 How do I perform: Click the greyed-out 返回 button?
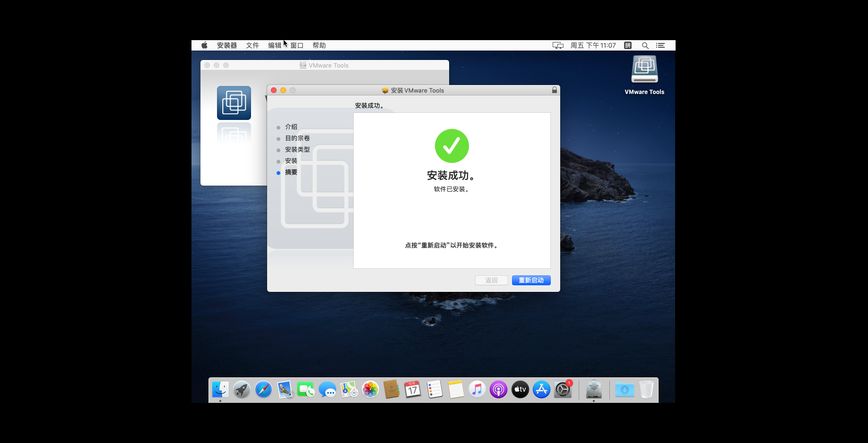(x=492, y=281)
